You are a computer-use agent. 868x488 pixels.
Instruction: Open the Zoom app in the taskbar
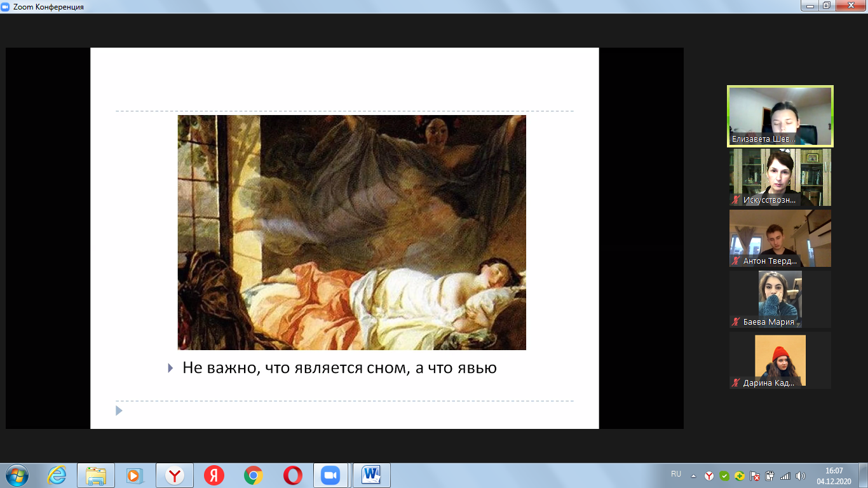click(x=330, y=475)
